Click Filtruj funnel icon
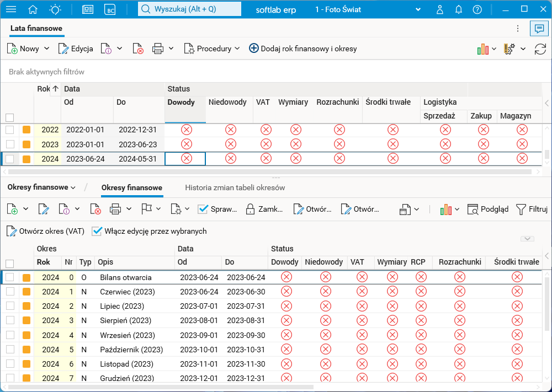 click(521, 210)
